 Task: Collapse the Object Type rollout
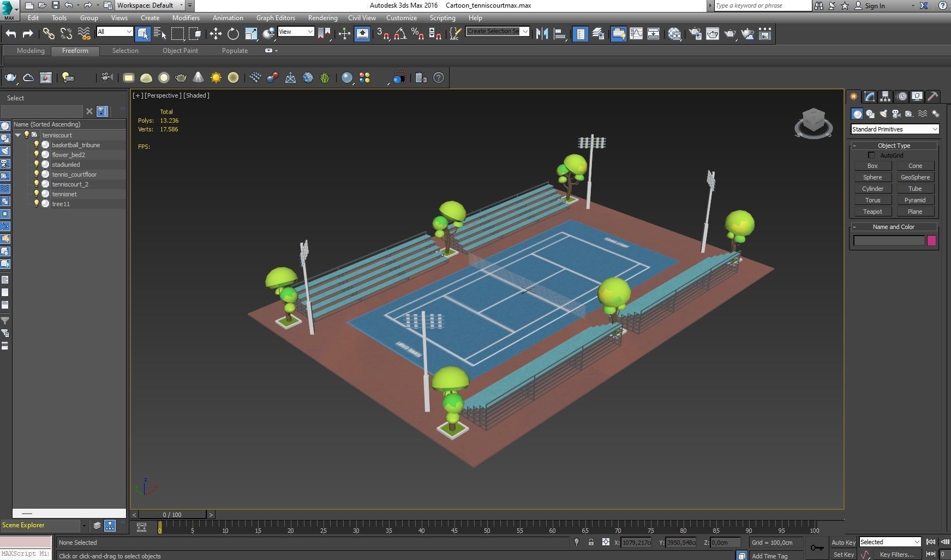(894, 146)
